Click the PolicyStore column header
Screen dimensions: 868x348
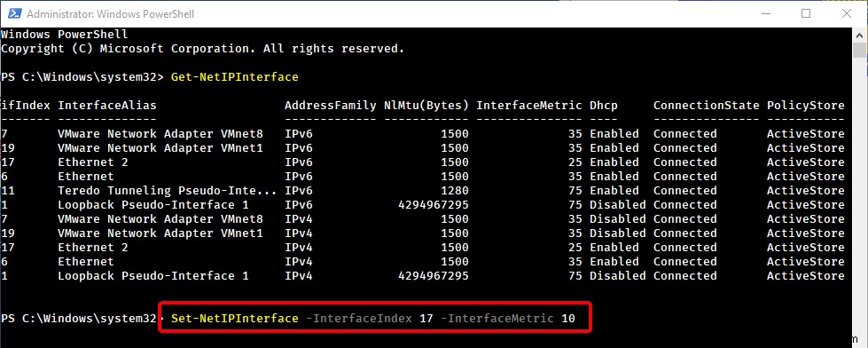pyautogui.click(x=805, y=106)
